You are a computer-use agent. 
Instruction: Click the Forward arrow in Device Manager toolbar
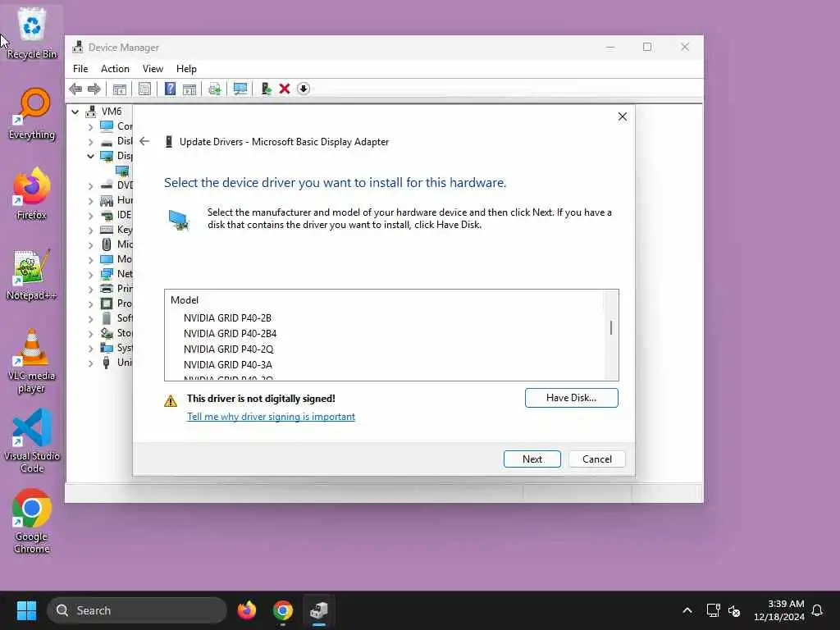[x=94, y=89]
